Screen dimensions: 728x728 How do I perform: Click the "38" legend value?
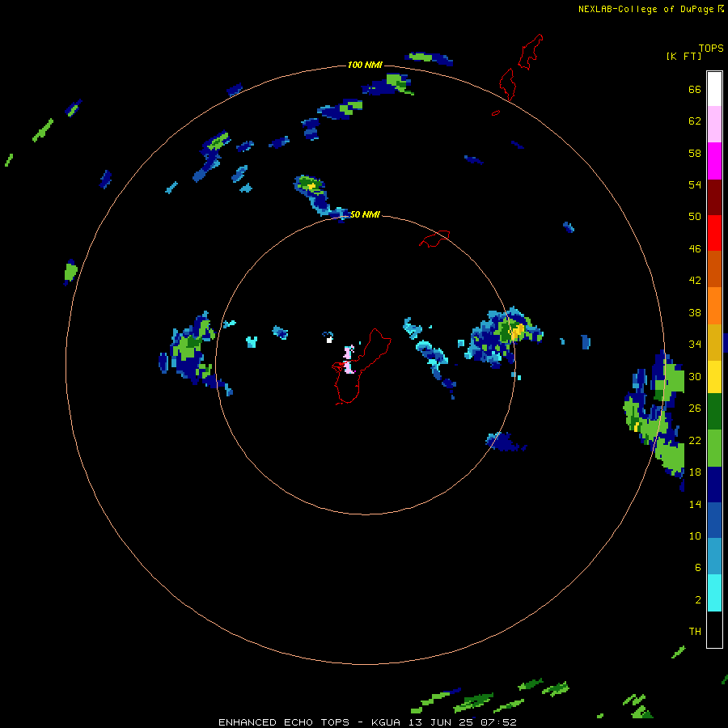pyautogui.click(x=695, y=312)
